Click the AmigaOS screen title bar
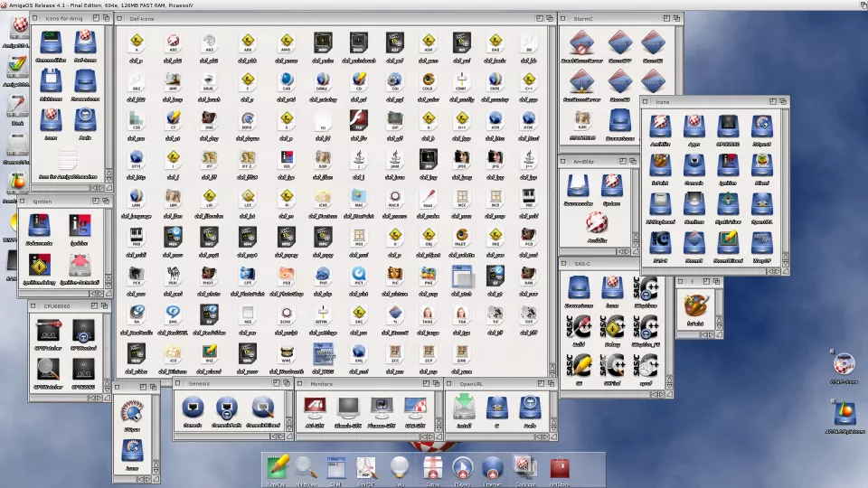This screenshot has height=488, width=868. (434, 5)
